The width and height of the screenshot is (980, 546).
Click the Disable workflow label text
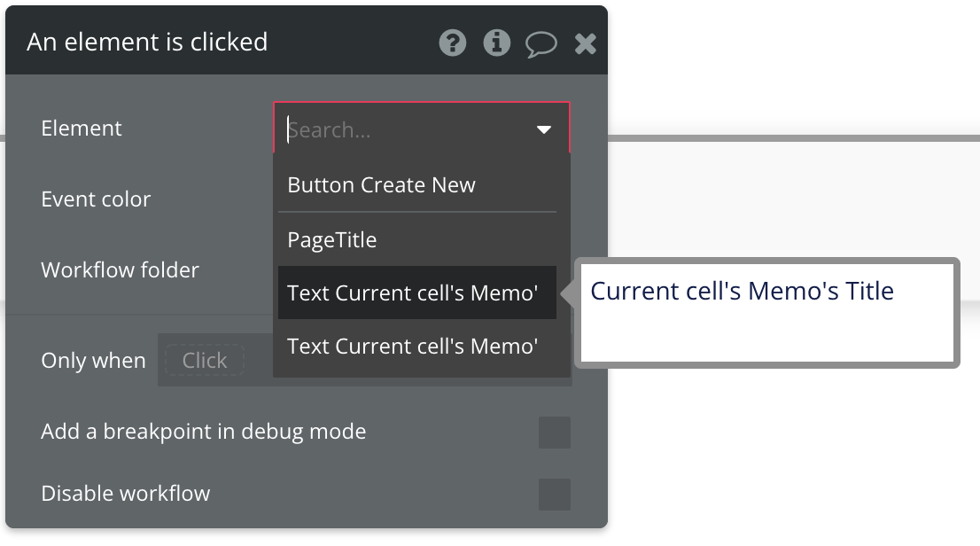(x=126, y=494)
